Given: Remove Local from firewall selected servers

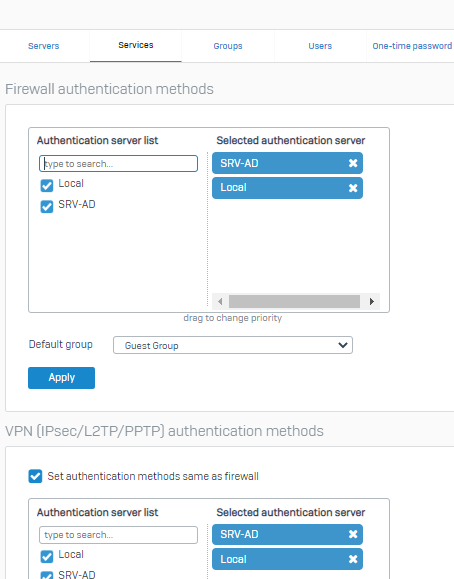Looking at the screenshot, I should (353, 188).
